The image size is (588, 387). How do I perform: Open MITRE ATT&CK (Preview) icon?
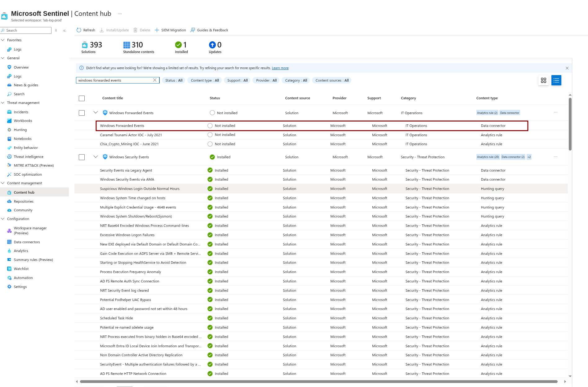(9, 165)
